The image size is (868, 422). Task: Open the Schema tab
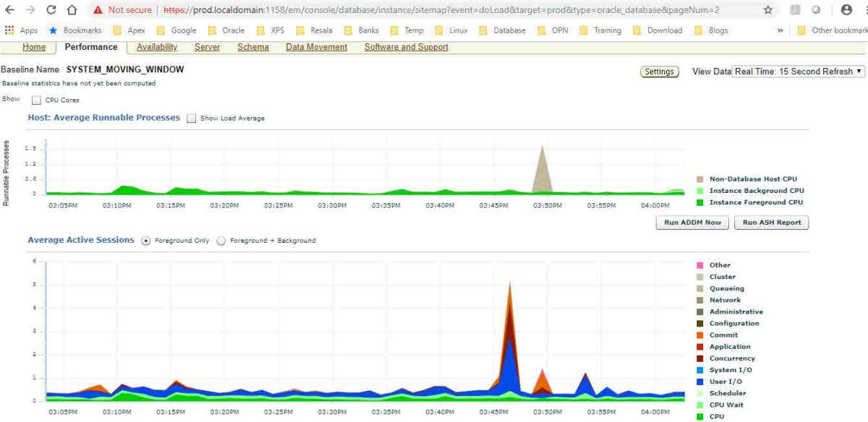coord(252,47)
